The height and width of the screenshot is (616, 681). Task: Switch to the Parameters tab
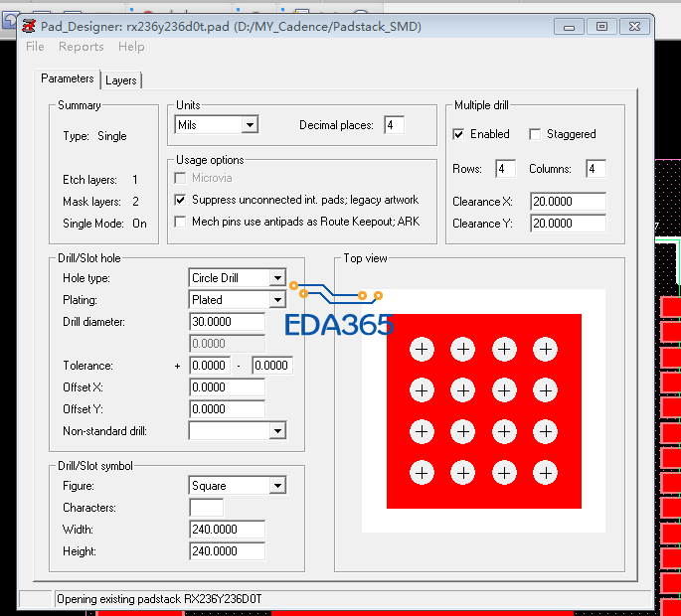point(68,78)
